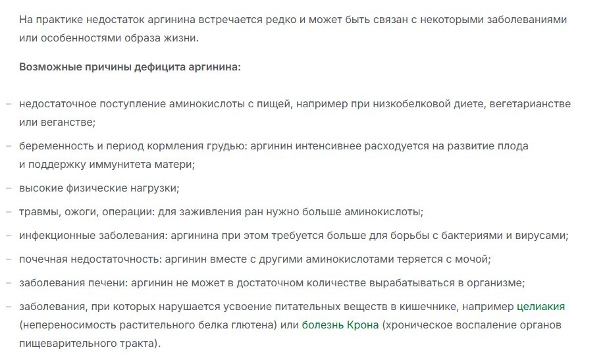605x364 pixels.
Task: Click the bullet about травмы, ожоги, операции
Action: coord(221,212)
